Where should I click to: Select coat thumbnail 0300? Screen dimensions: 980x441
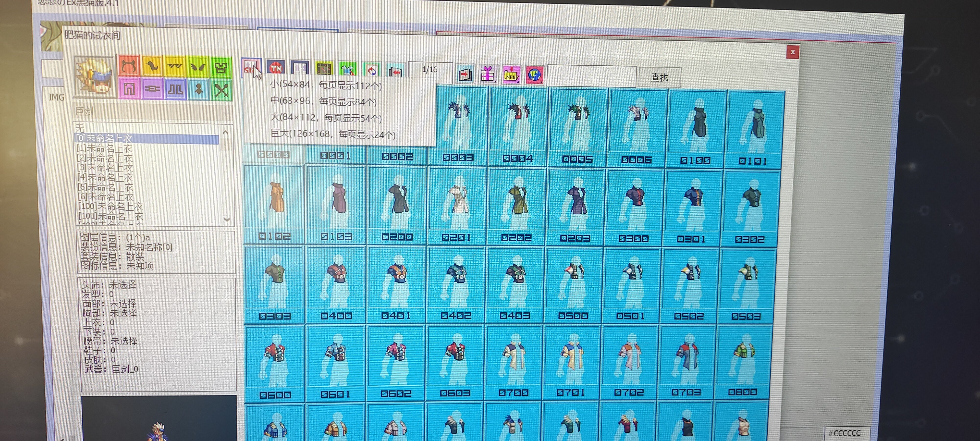click(633, 206)
